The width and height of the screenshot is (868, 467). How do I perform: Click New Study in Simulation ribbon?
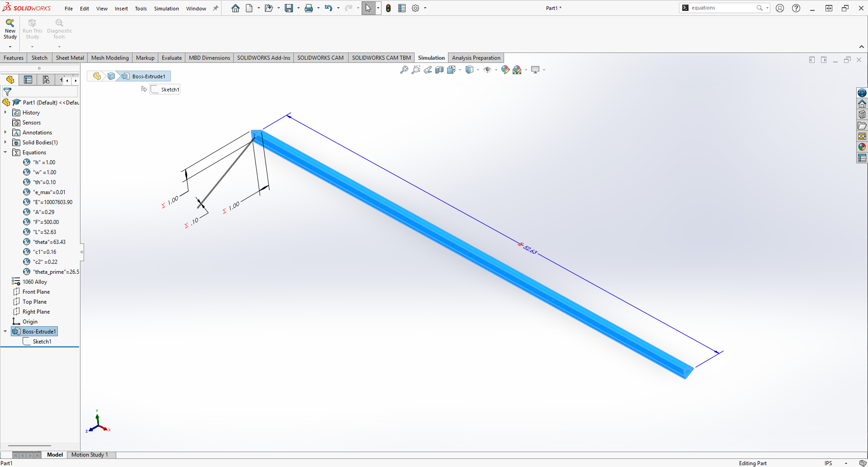10,29
